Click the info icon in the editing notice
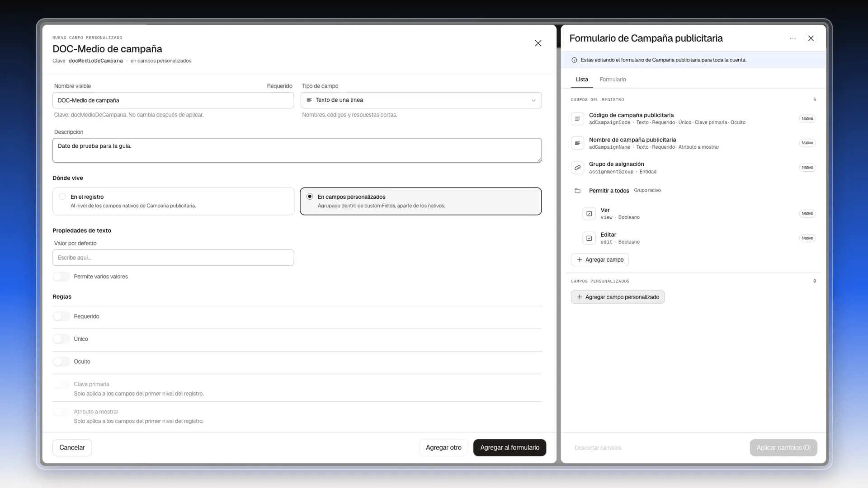 click(x=574, y=60)
